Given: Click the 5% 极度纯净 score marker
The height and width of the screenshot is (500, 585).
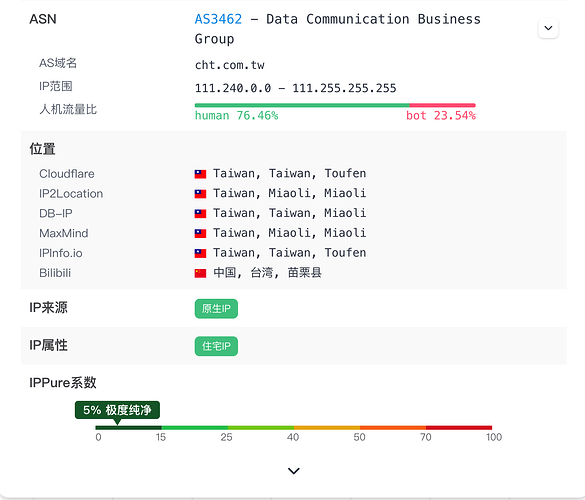Looking at the screenshot, I should tap(117, 410).
